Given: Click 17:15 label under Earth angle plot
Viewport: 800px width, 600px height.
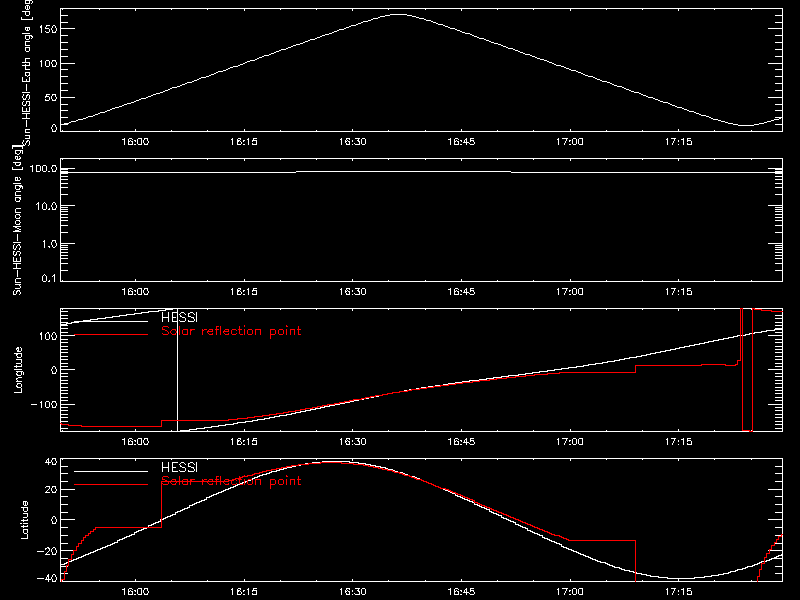Looking at the screenshot, I should [679, 142].
